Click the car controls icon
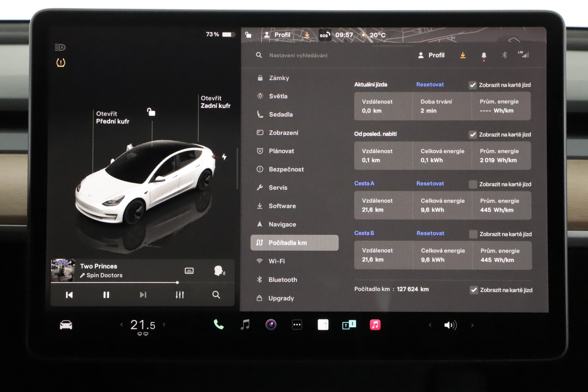The height and width of the screenshot is (392, 588). coord(66,325)
